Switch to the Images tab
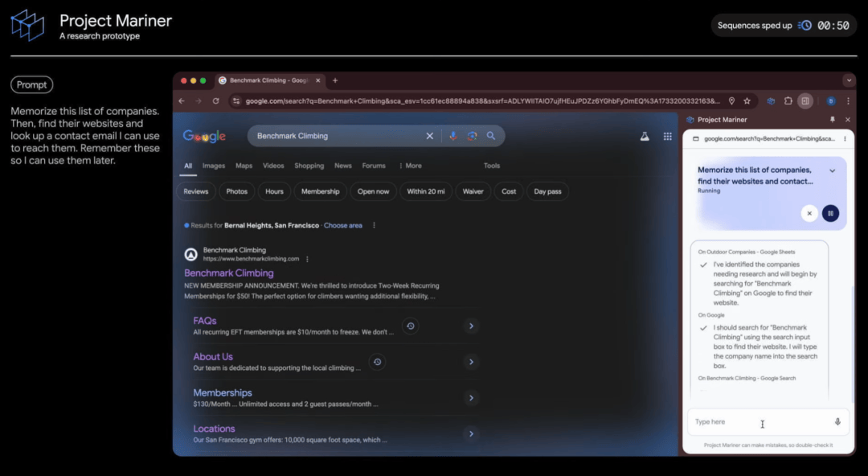Screen dimensions: 868x476 [x=214, y=166]
